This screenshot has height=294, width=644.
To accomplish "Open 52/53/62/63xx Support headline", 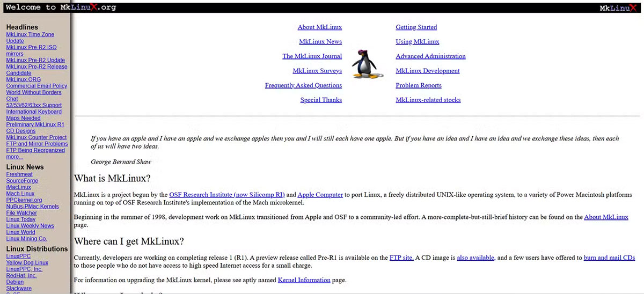I will point(34,105).
